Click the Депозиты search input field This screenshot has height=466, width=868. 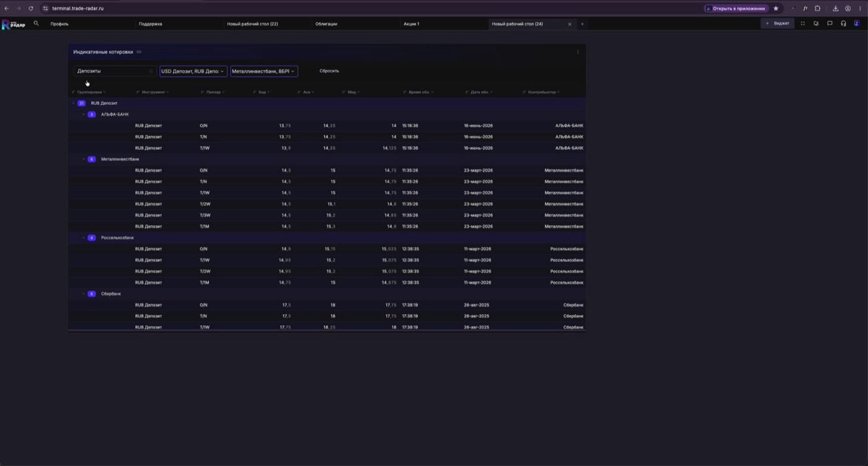pyautogui.click(x=115, y=71)
